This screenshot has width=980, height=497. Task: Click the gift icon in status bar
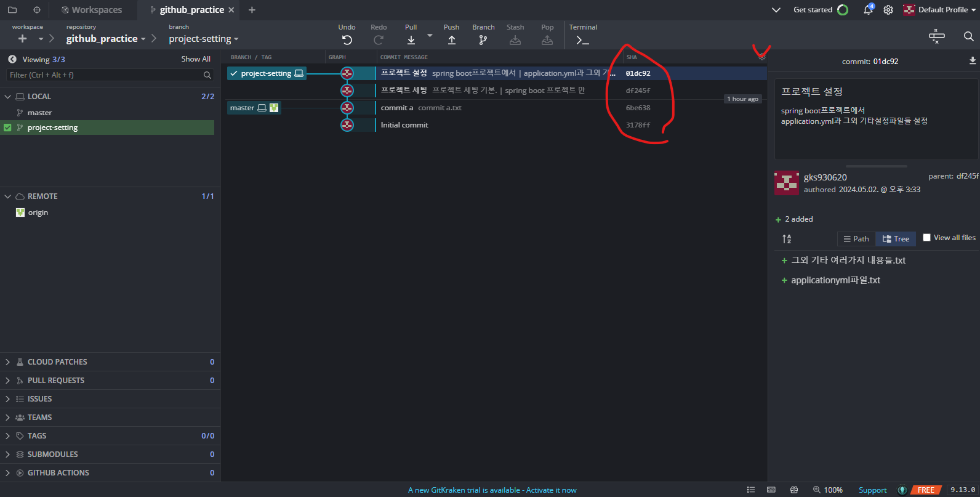[794, 490]
